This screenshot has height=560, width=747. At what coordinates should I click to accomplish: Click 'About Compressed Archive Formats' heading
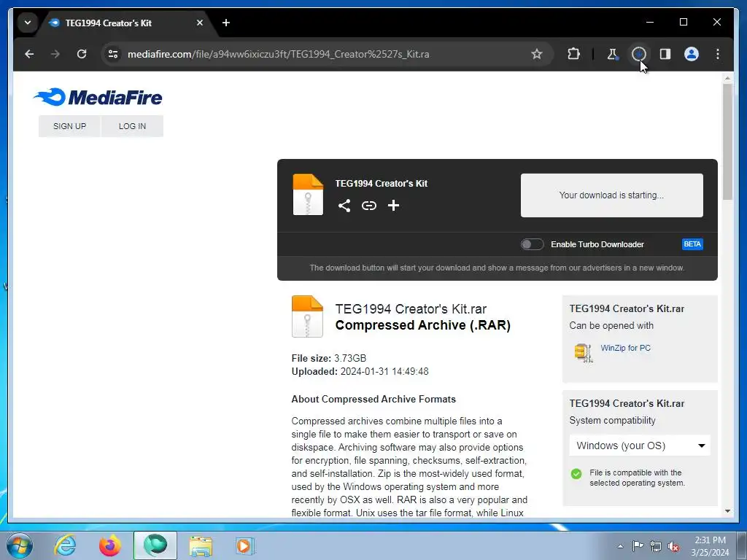[373, 399]
